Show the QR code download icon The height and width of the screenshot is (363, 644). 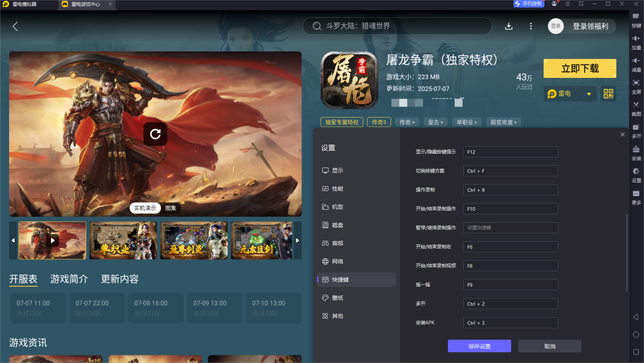pyautogui.click(x=608, y=94)
